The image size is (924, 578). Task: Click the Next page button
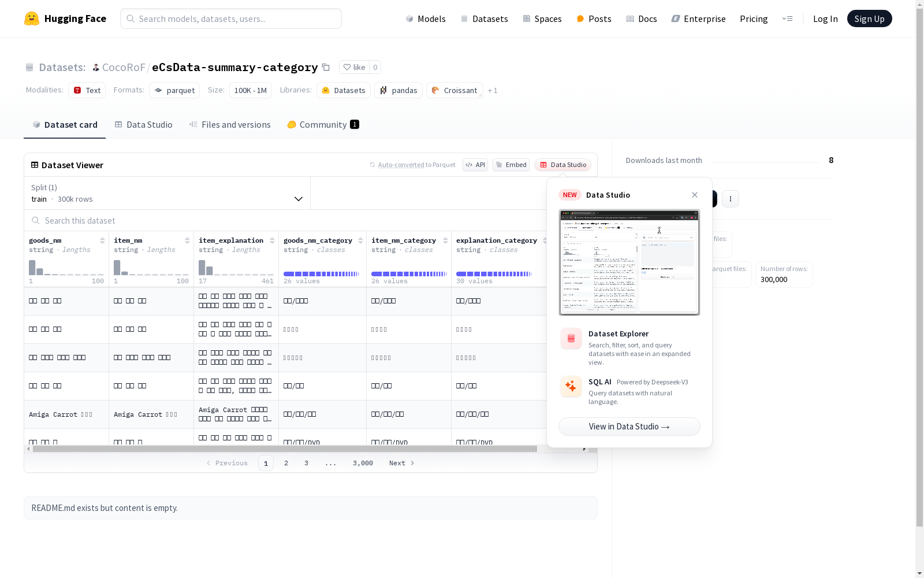(402, 463)
